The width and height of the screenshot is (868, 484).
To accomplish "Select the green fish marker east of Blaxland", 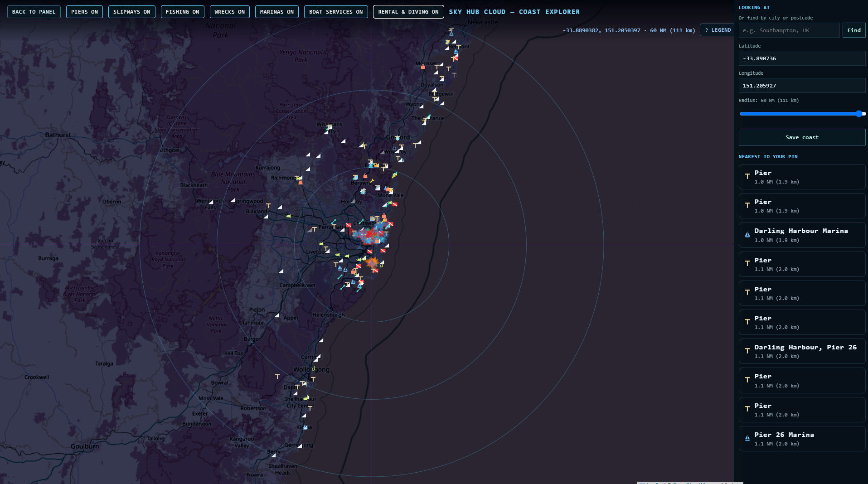I will click(x=288, y=216).
